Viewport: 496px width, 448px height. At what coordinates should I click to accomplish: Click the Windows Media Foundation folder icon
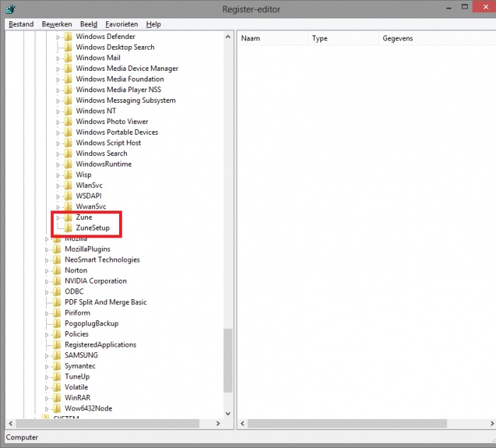68,79
